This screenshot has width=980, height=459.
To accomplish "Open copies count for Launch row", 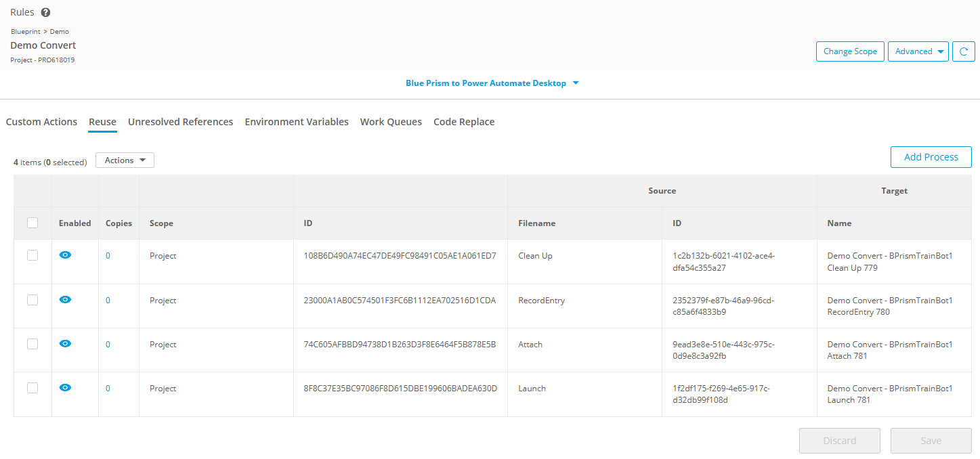I will pyautogui.click(x=108, y=389).
